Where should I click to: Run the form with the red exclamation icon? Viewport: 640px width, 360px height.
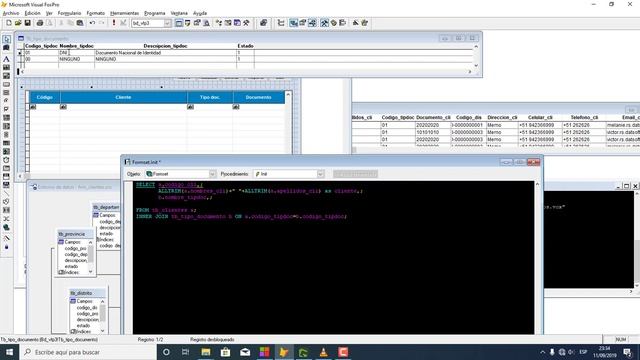click(114, 23)
